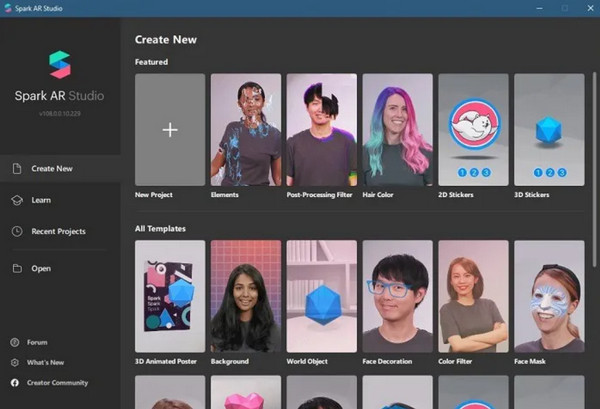
Task: Click the version number text
Action: click(60, 114)
